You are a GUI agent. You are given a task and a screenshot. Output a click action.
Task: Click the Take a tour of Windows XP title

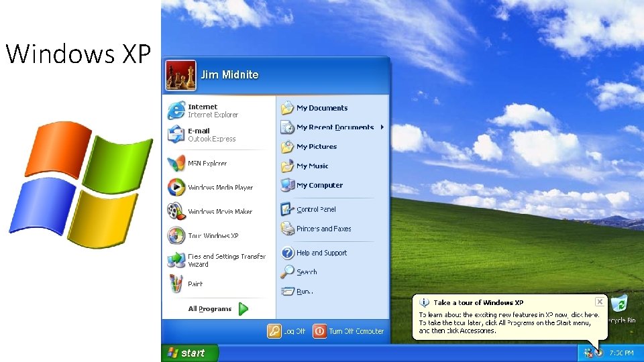[x=478, y=303]
